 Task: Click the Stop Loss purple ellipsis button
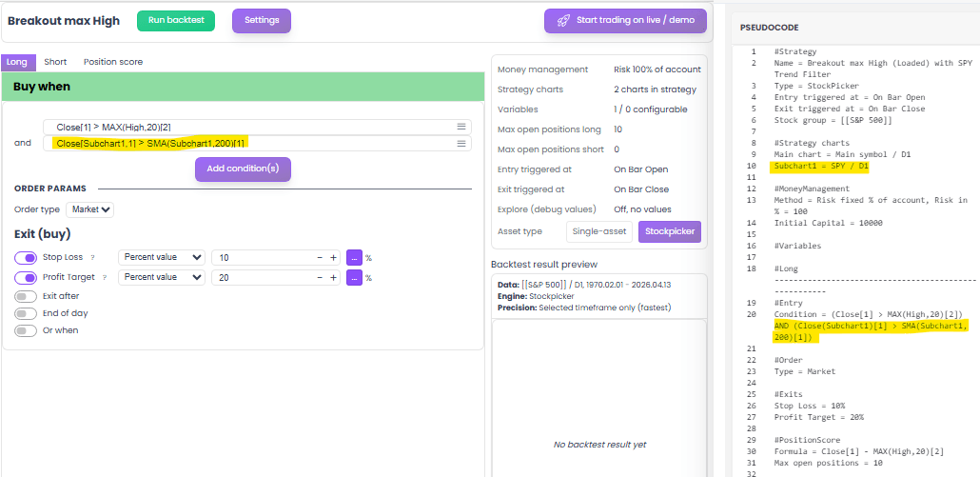point(354,257)
